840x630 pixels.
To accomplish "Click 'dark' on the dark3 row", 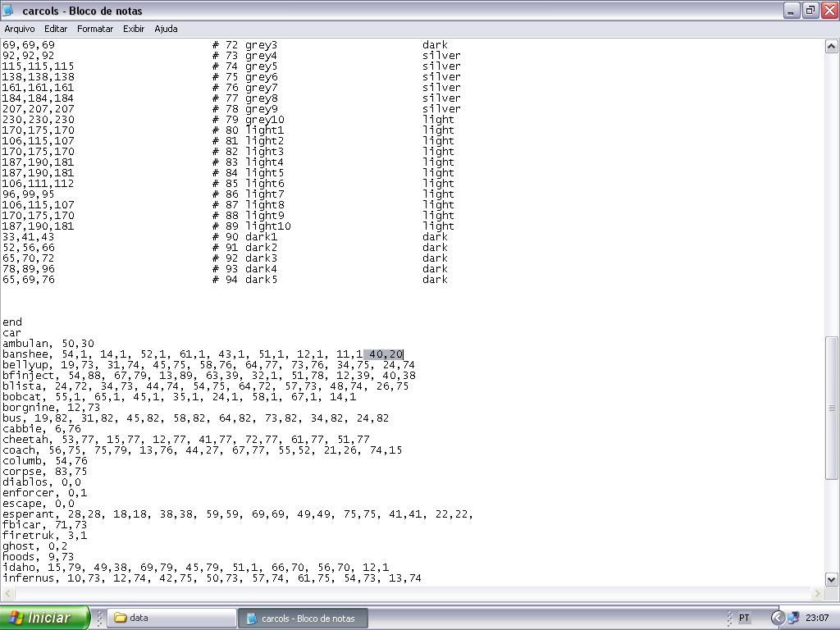I will 435,258.
